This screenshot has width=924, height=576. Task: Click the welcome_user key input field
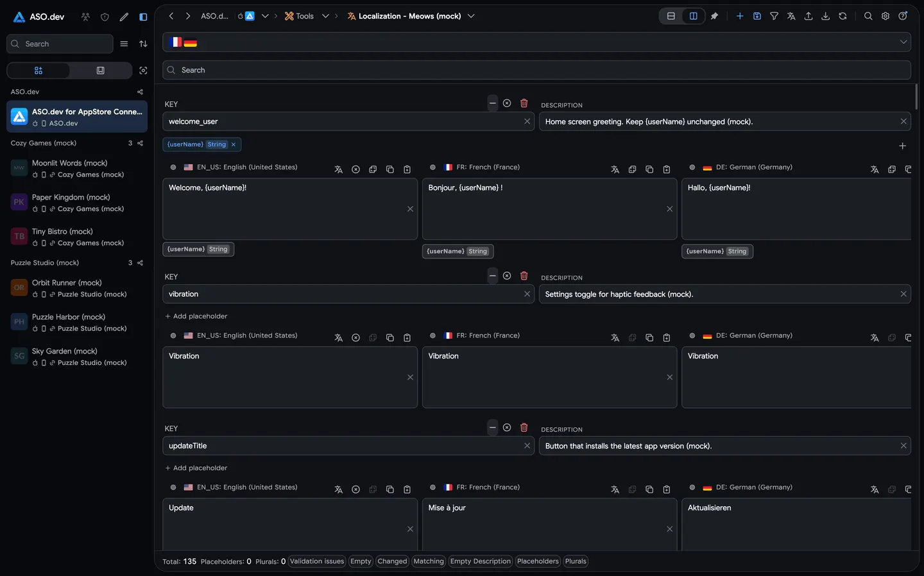coord(348,121)
